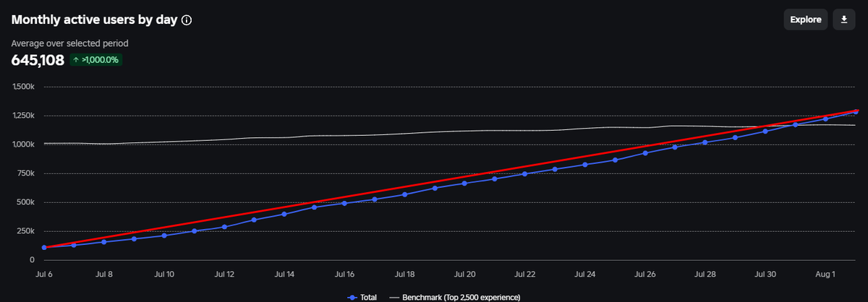Click the 645,108 average value
This screenshot has width=868, height=302.
38,60
